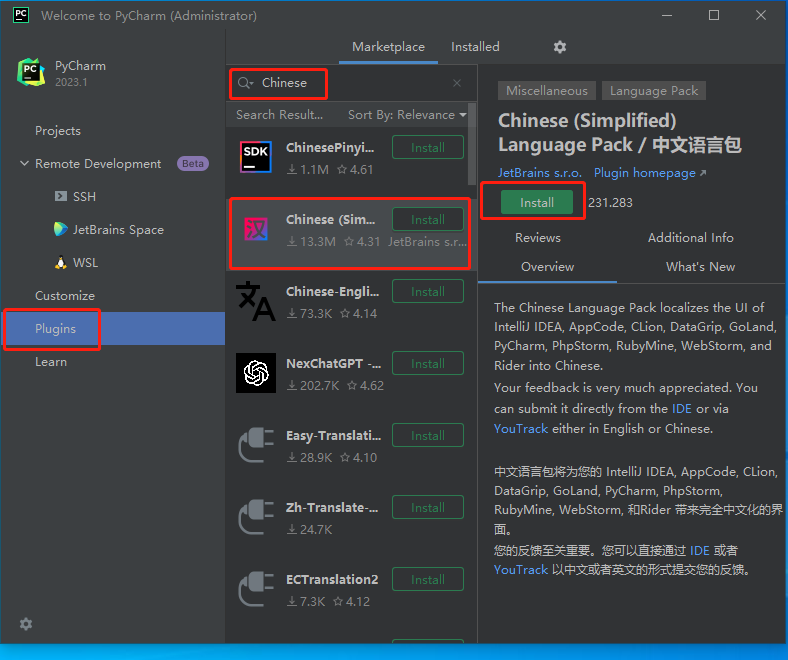This screenshot has width=788, height=660.
Task: Click the SSH terminal icon
Action: point(60,196)
